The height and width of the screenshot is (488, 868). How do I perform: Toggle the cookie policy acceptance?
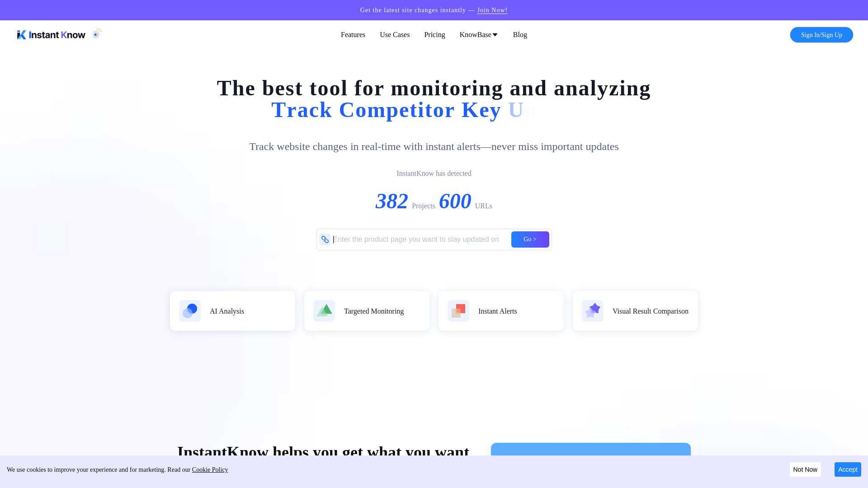click(848, 469)
